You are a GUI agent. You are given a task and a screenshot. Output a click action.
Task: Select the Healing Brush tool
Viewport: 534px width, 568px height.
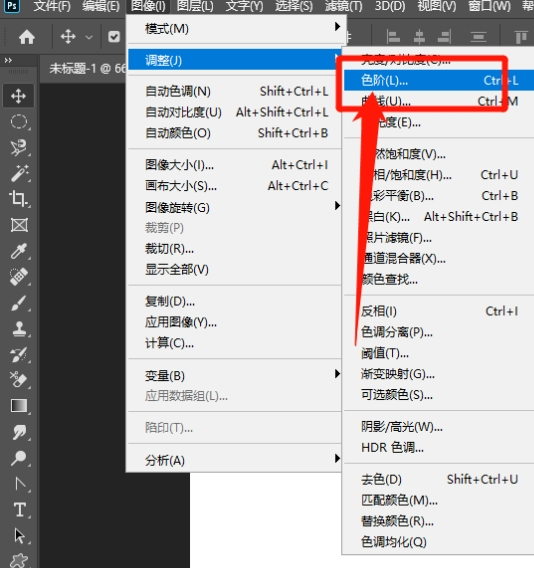pyautogui.click(x=19, y=277)
